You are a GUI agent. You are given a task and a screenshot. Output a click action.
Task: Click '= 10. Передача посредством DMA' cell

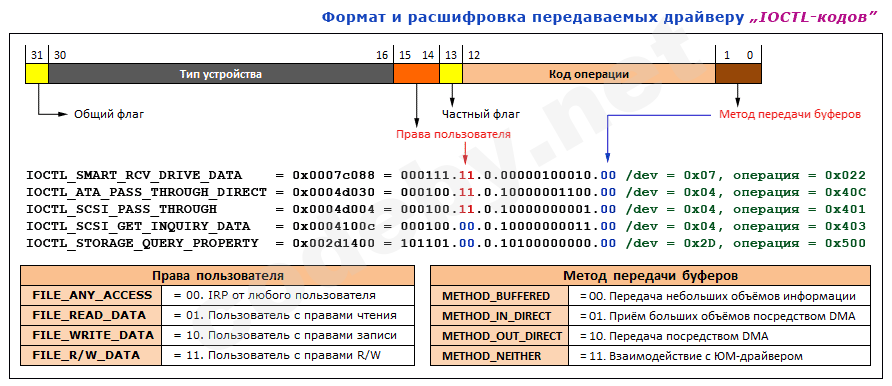720,335
